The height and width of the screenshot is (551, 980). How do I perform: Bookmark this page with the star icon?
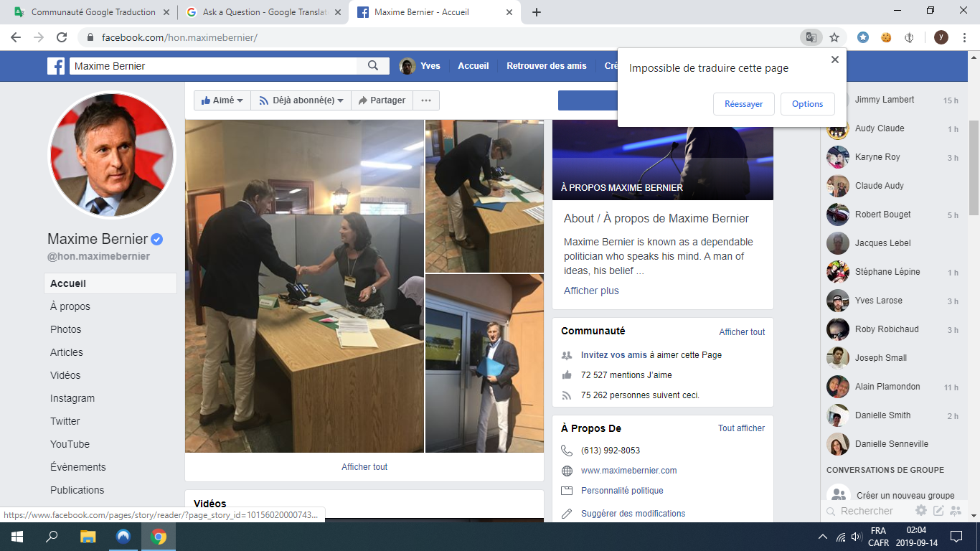pyautogui.click(x=834, y=37)
